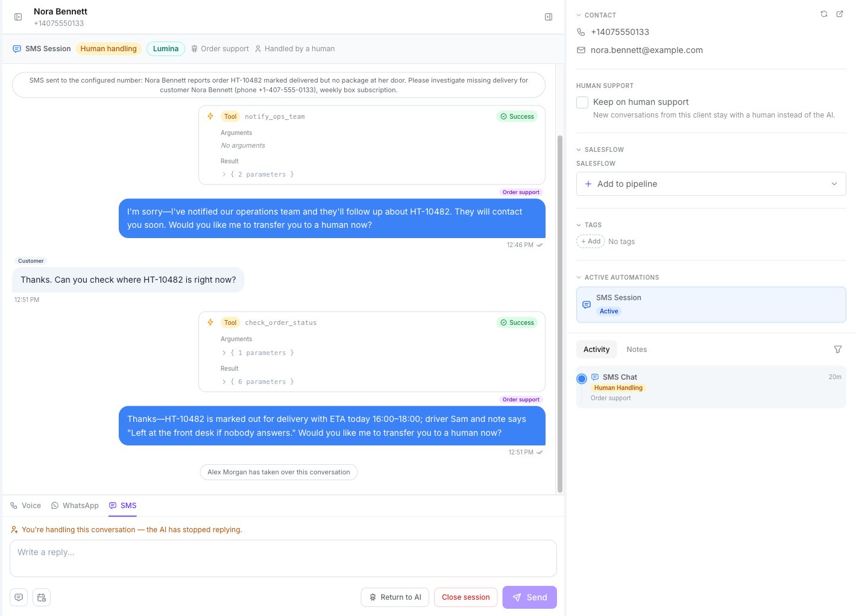Screen dimensions: 856x616
Task: Click the email envelope icon
Action: pyautogui.click(x=581, y=50)
